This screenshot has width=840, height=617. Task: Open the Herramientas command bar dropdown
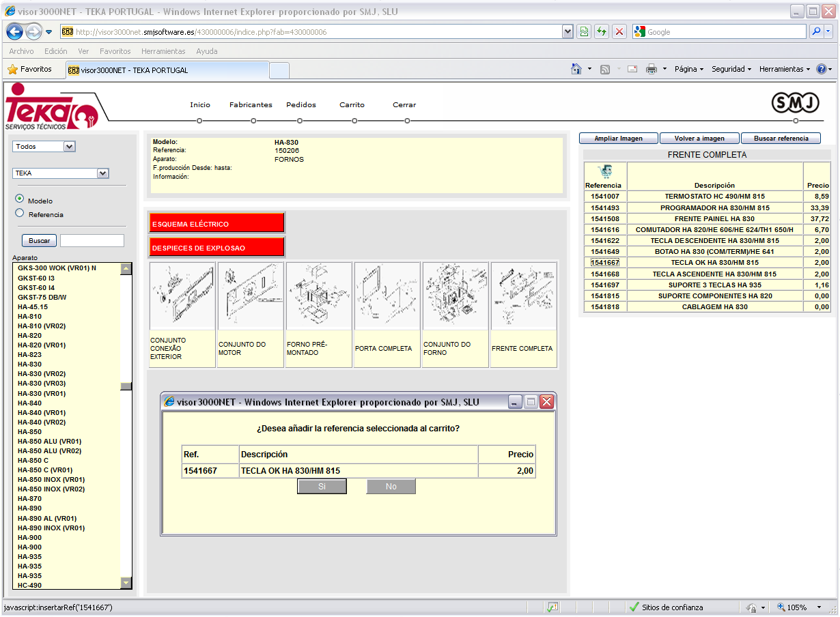coord(785,69)
